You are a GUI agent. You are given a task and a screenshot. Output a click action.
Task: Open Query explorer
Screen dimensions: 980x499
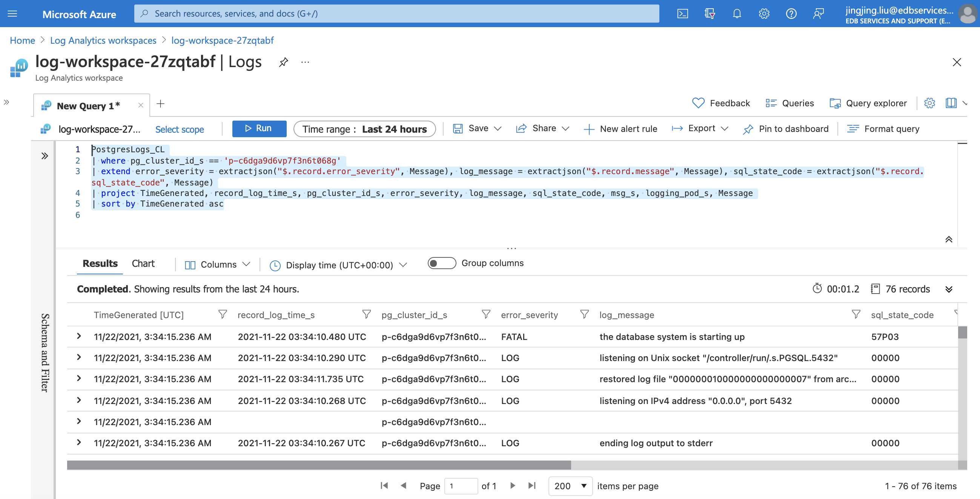coord(868,103)
